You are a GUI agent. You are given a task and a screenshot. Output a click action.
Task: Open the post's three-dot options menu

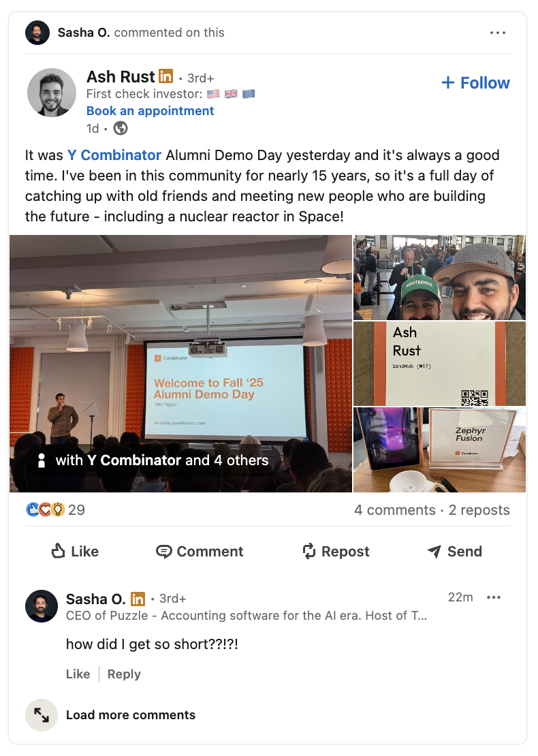click(x=498, y=33)
